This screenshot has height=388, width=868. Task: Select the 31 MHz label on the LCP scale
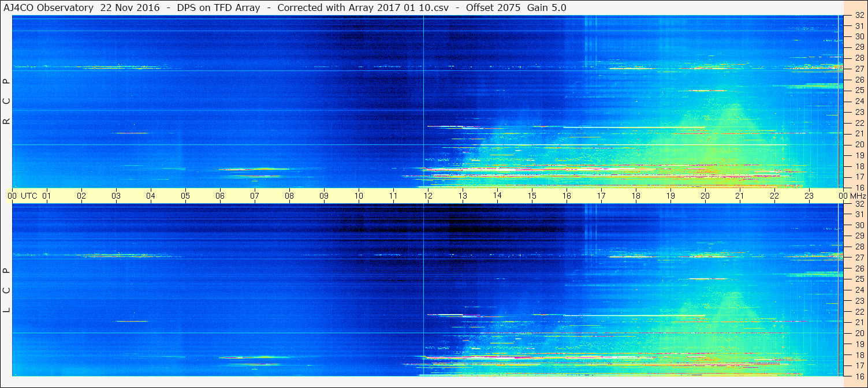coord(859,214)
